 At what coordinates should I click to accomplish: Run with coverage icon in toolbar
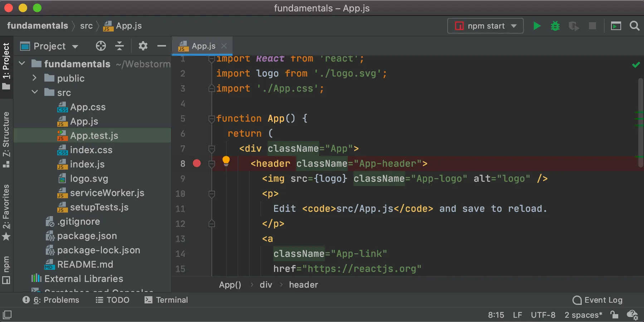click(x=574, y=26)
